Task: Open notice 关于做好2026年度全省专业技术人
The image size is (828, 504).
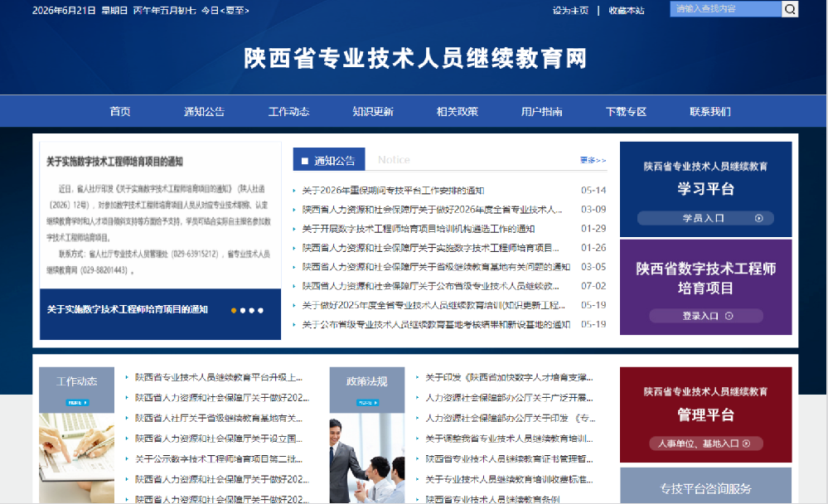Action: pyautogui.click(x=432, y=210)
